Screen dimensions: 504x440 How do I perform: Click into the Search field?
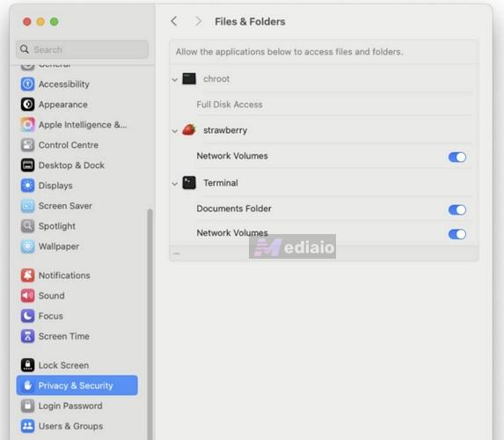pos(83,49)
